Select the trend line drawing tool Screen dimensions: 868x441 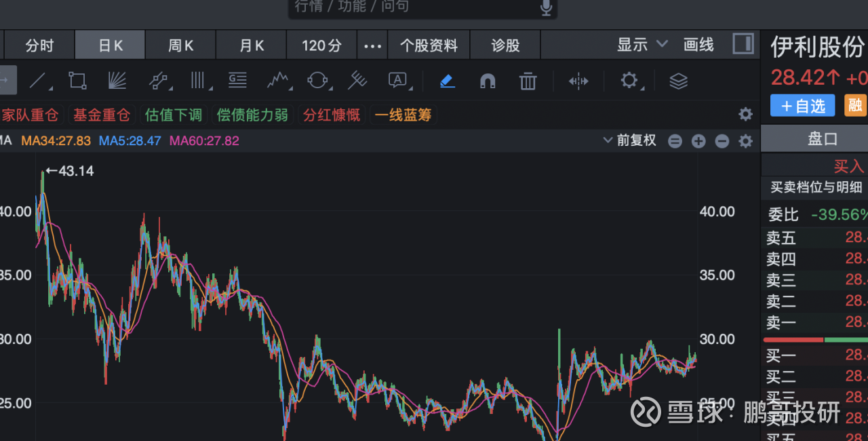[39, 81]
